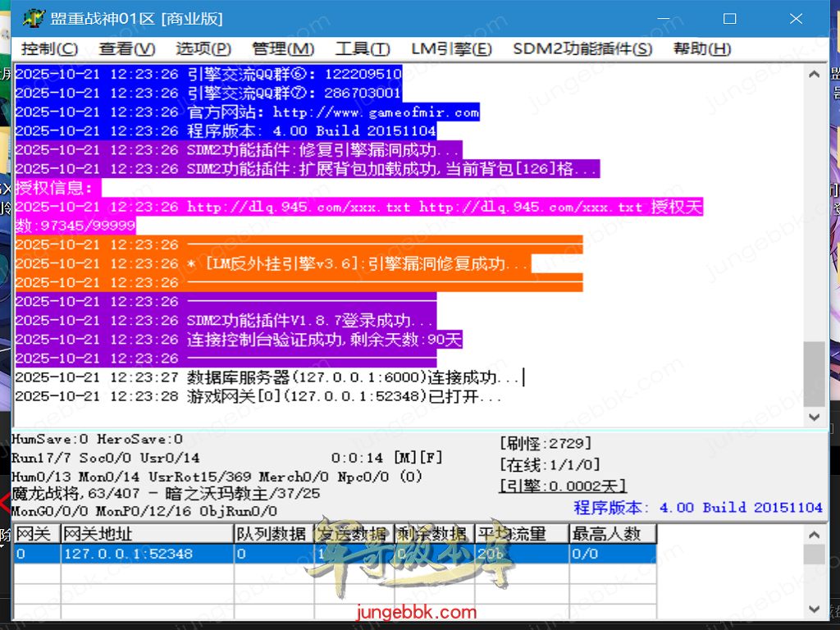Viewport: 840px width, 630px height.
Task: Click the gateway list scroll-down arrow
Action: tap(814, 609)
